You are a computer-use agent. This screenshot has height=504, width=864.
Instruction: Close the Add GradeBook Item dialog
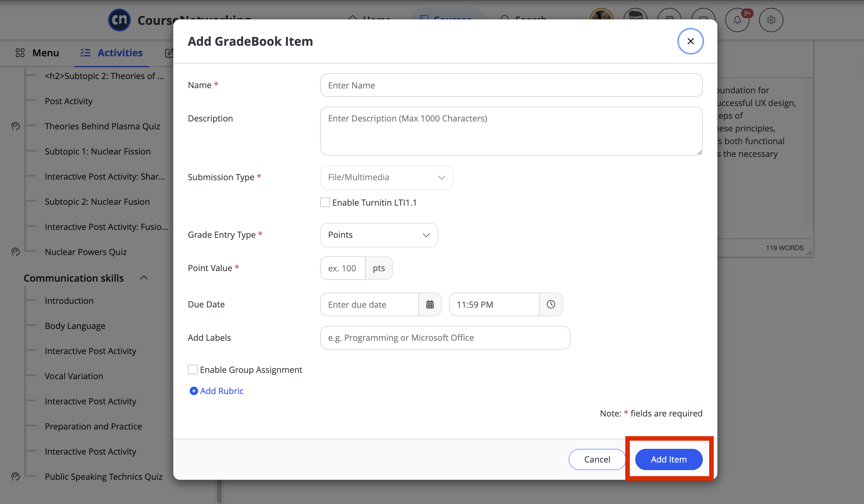[690, 41]
